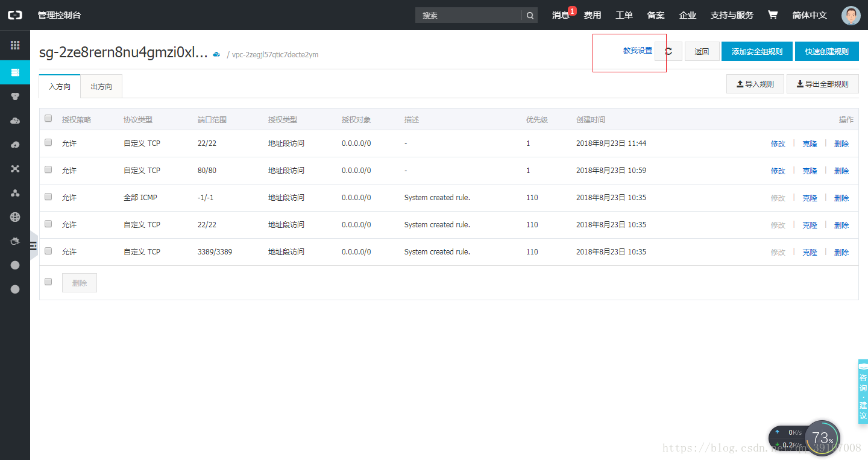Click the bottom batch 删除 button
868x460 pixels.
[80, 283]
